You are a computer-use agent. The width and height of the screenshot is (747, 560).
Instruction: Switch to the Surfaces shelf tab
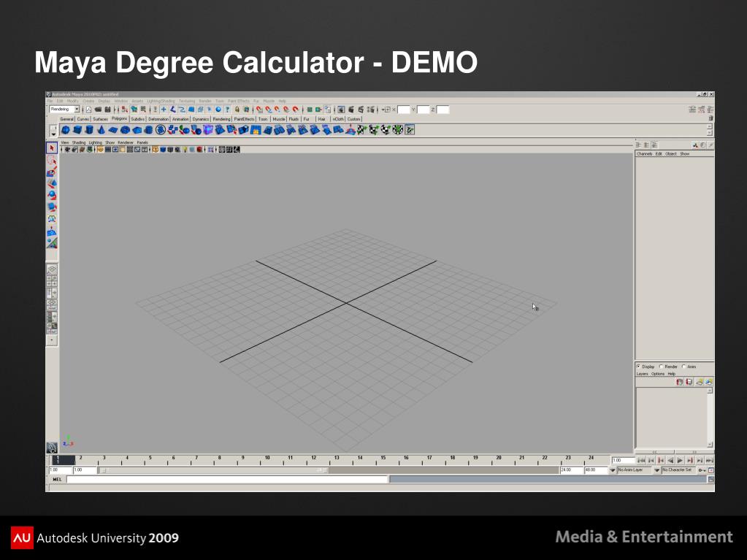point(100,119)
